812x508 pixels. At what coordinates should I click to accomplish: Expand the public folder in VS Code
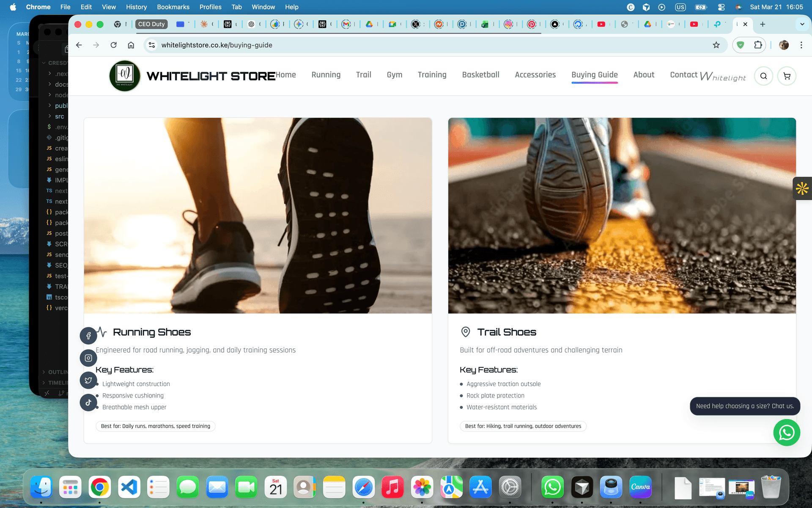pyautogui.click(x=57, y=105)
